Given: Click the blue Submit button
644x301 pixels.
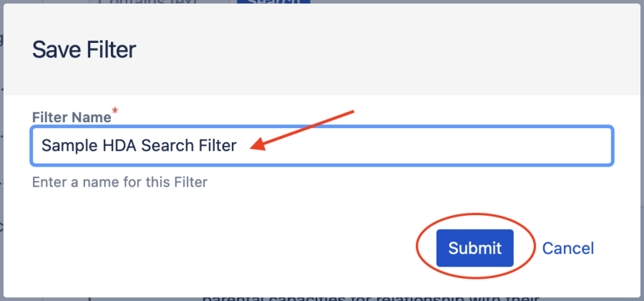Looking at the screenshot, I should [475, 248].
